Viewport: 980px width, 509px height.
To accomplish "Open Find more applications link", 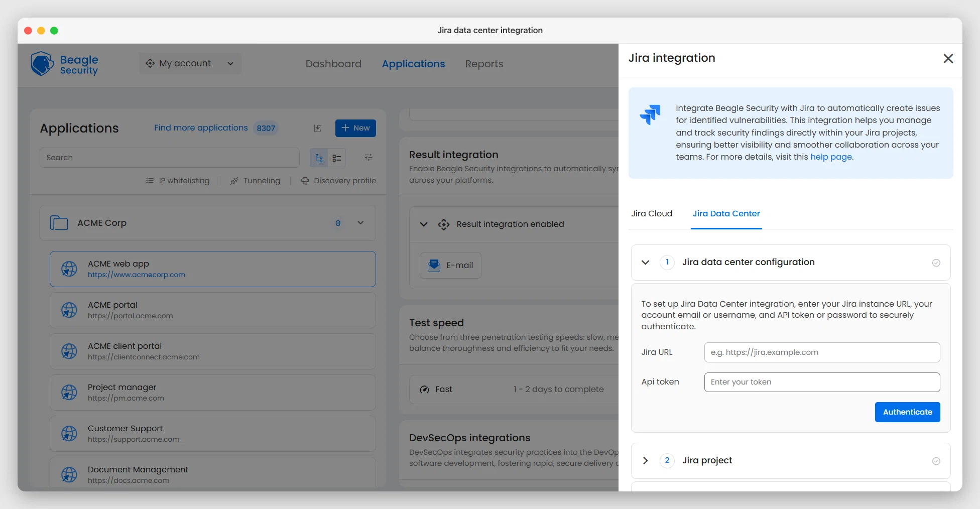I will (201, 128).
